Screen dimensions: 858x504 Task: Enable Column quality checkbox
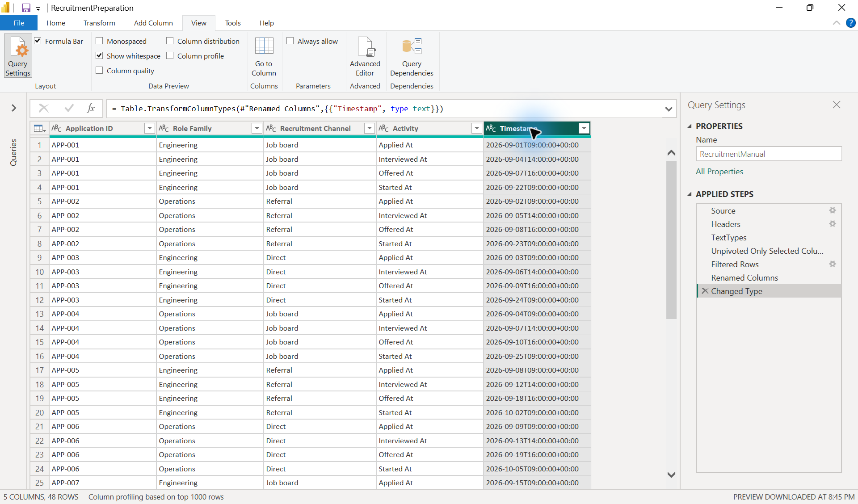[x=99, y=71]
